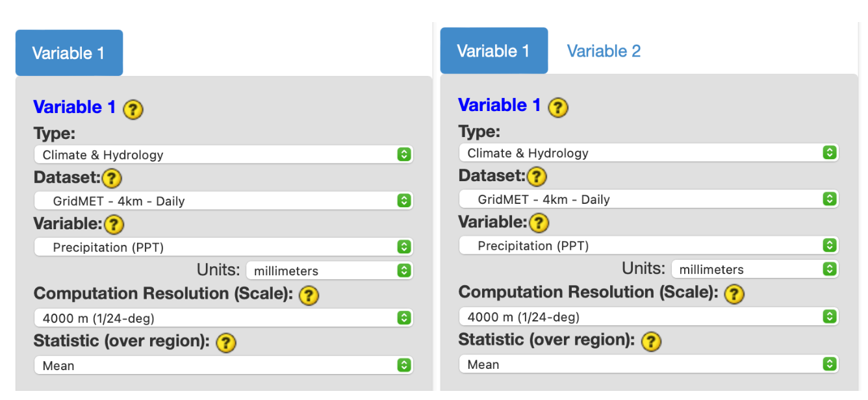Change Units millimeters dropdown in left panel
868x400 pixels.
point(329,271)
